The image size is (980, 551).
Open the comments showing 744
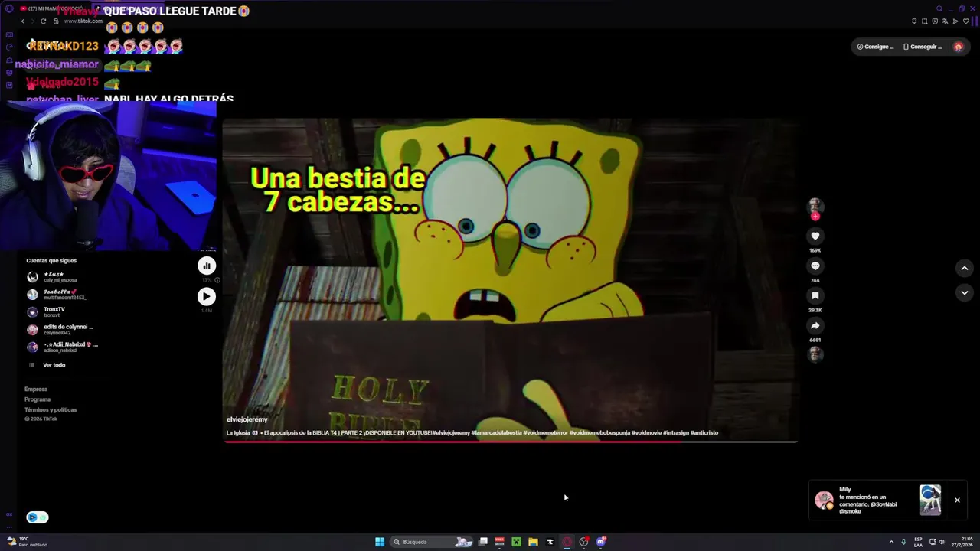pos(815,266)
